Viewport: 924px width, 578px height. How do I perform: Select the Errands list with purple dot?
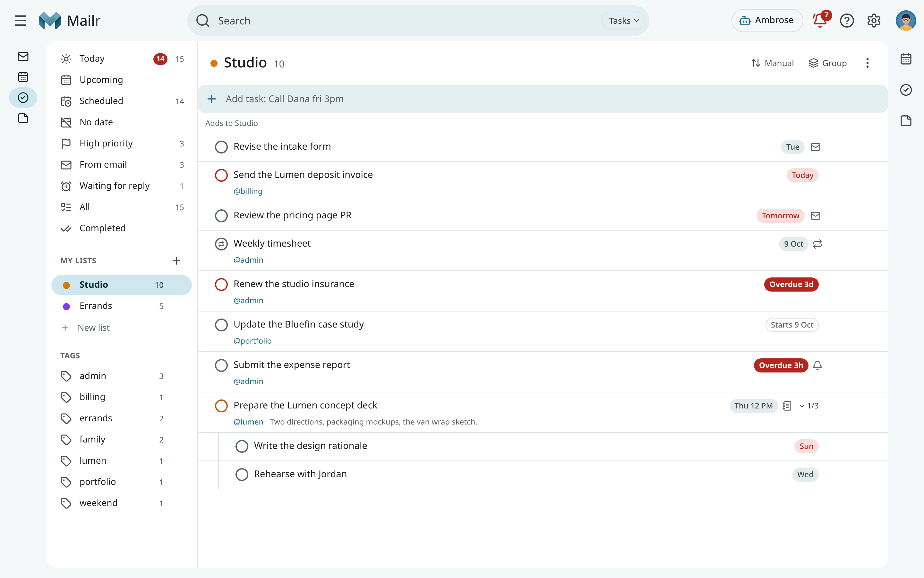click(121, 306)
